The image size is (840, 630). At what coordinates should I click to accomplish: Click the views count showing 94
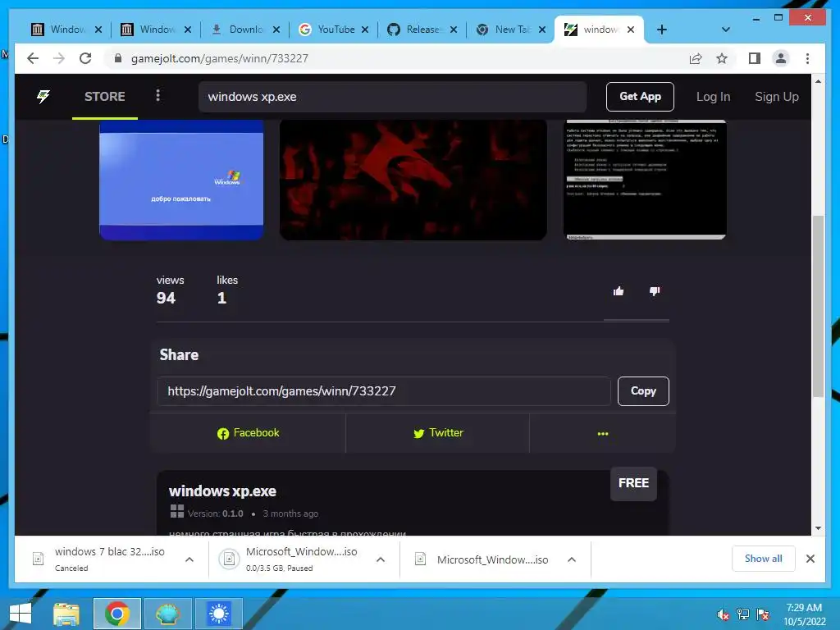click(x=166, y=298)
